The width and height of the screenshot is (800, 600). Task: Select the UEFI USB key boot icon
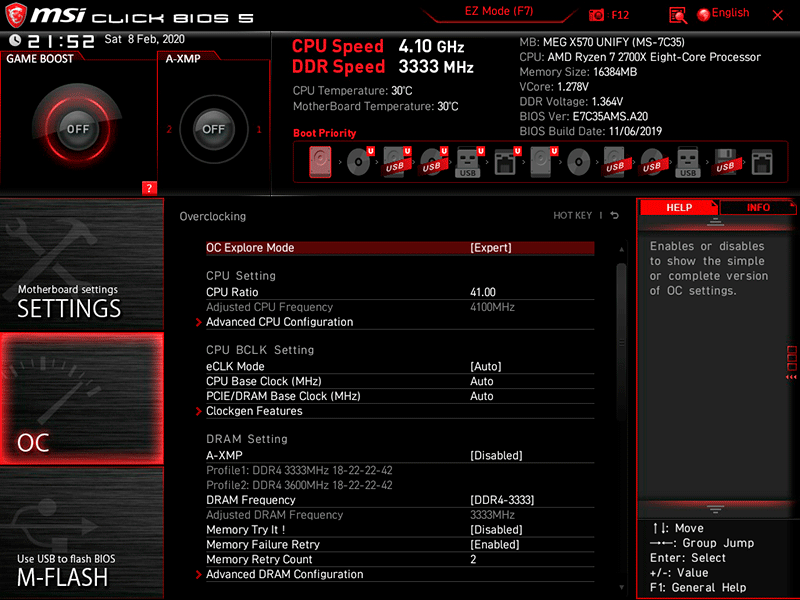point(469,162)
